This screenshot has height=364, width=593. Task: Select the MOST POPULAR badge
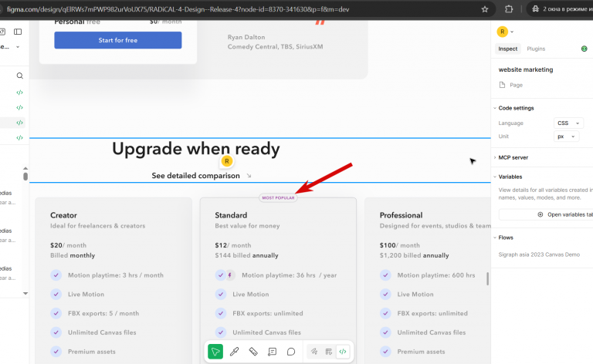pos(278,198)
